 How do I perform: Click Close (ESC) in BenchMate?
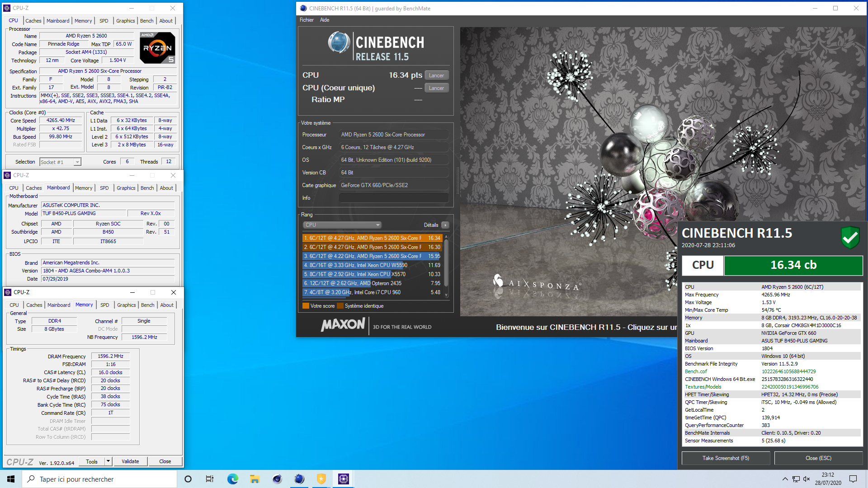(x=818, y=458)
